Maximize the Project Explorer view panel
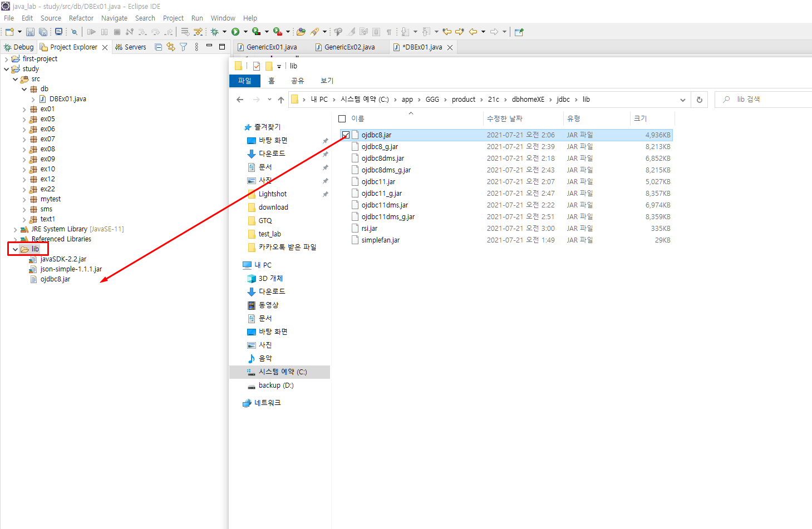812x529 pixels. click(222, 47)
